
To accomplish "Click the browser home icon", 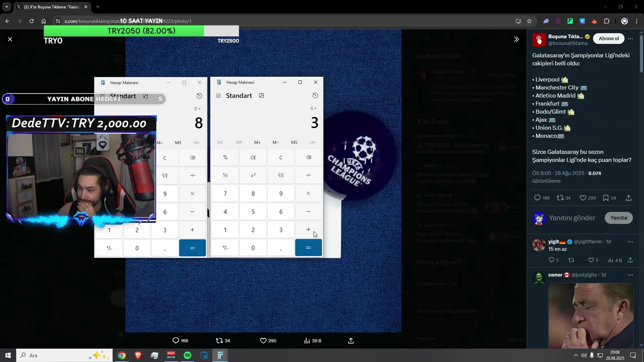I will pos(44,21).
